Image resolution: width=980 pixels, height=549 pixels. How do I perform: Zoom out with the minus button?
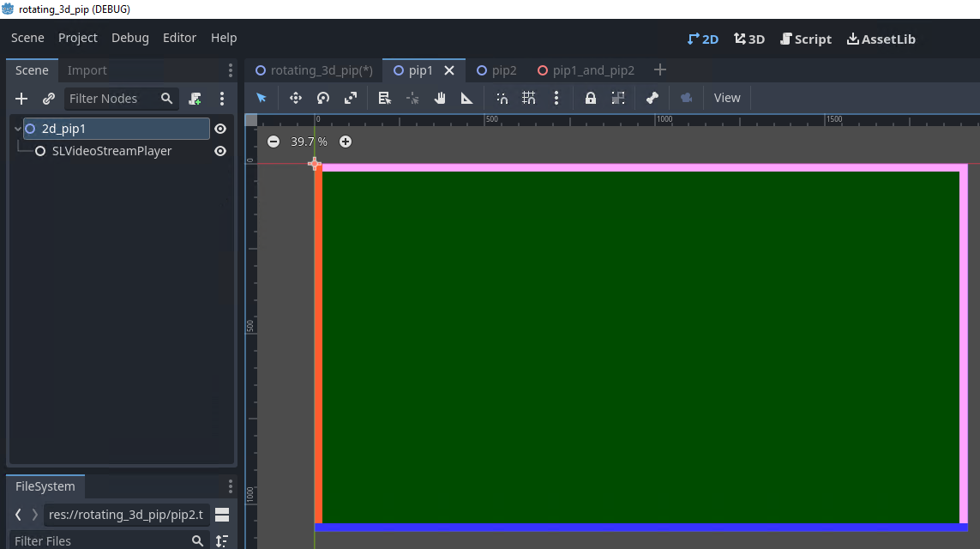point(274,142)
